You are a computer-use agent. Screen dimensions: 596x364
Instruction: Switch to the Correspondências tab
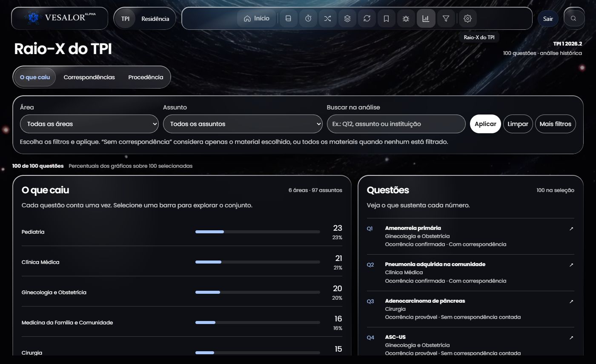pos(89,77)
